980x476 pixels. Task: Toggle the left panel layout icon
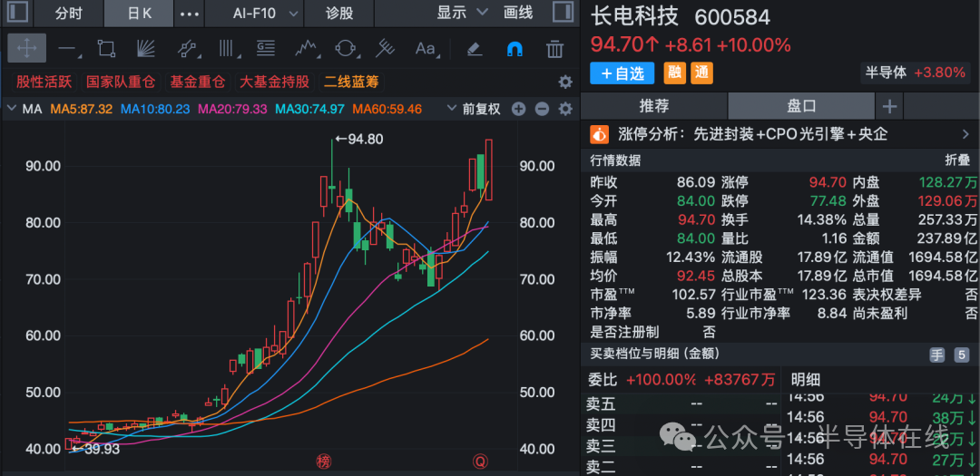pyautogui.click(x=17, y=13)
